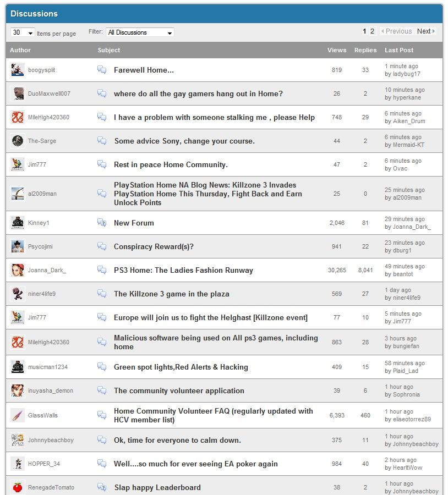Open the All Discussions filter dropdown
Viewport: 448px width, 495px height.
[x=140, y=32]
